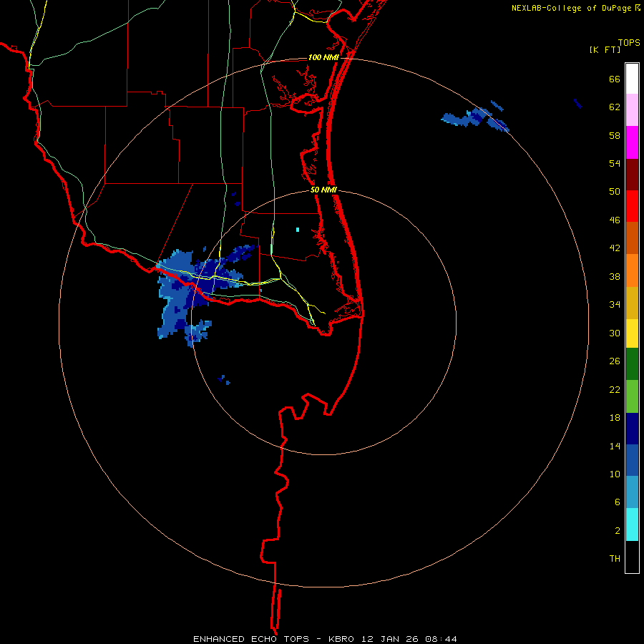This screenshot has height=644, width=644.
Task: Click the "62" legend value
Action: [615, 107]
